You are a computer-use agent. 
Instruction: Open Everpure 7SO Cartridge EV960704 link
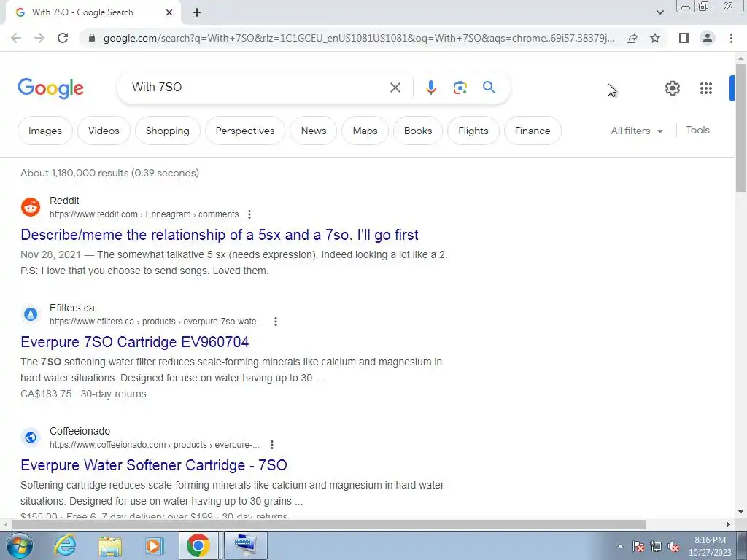[x=135, y=342]
